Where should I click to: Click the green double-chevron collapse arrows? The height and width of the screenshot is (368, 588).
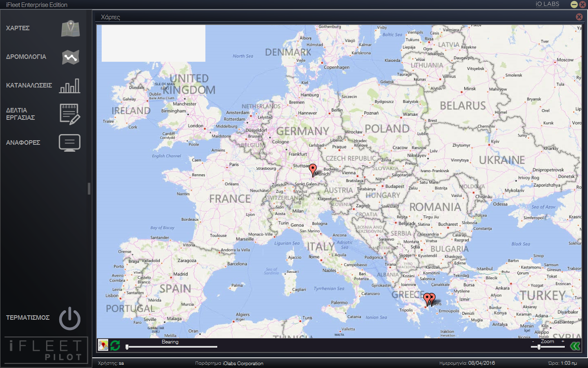(x=575, y=346)
